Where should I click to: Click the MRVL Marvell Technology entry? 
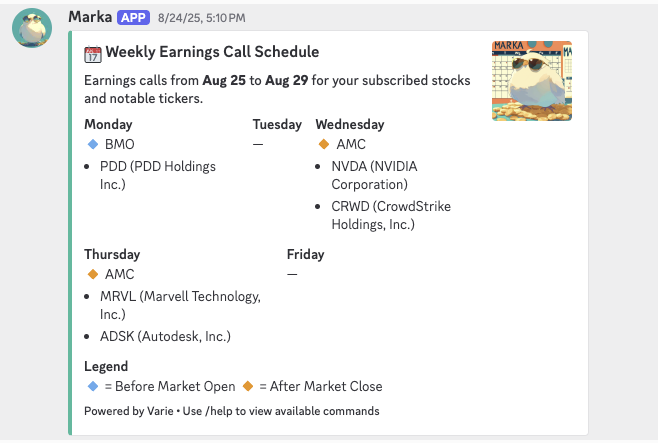point(180,305)
